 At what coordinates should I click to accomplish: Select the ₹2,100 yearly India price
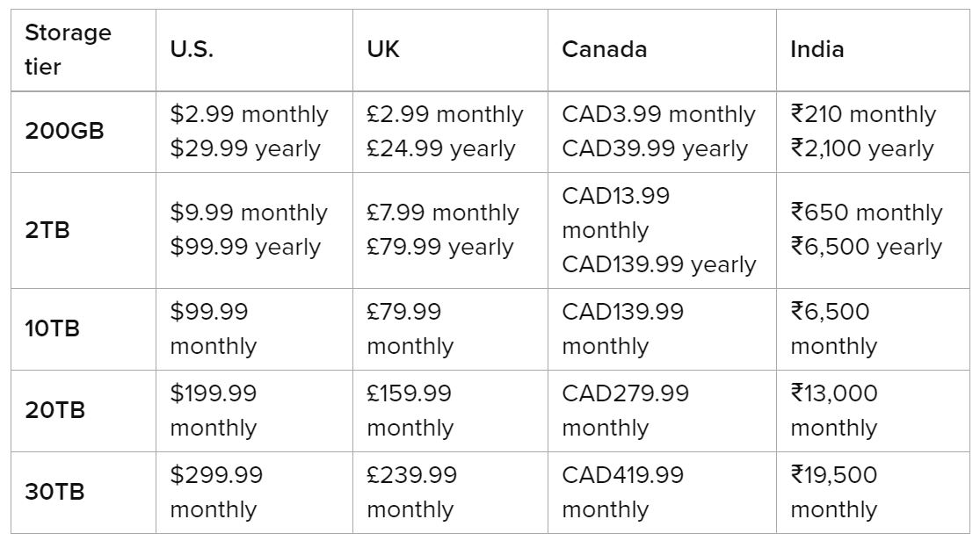click(862, 149)
